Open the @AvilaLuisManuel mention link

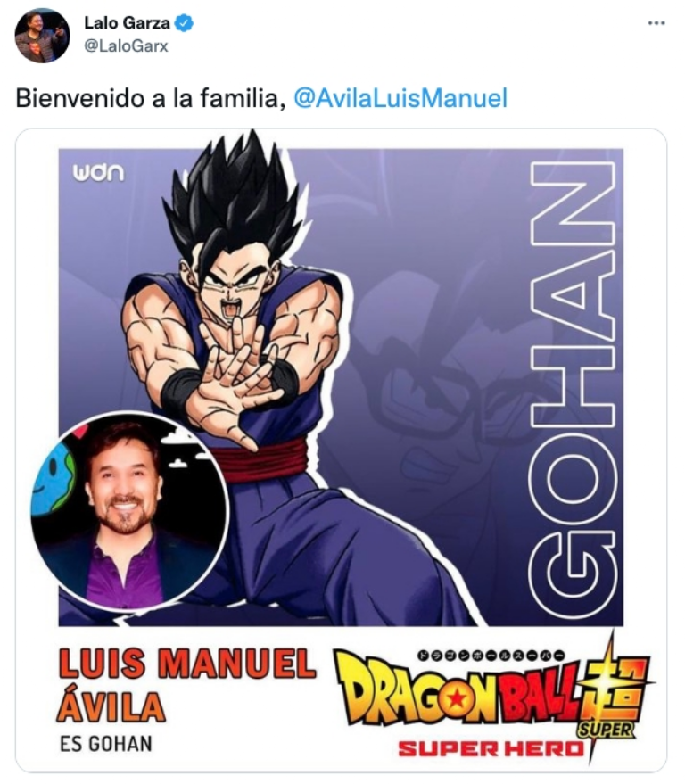400,98
